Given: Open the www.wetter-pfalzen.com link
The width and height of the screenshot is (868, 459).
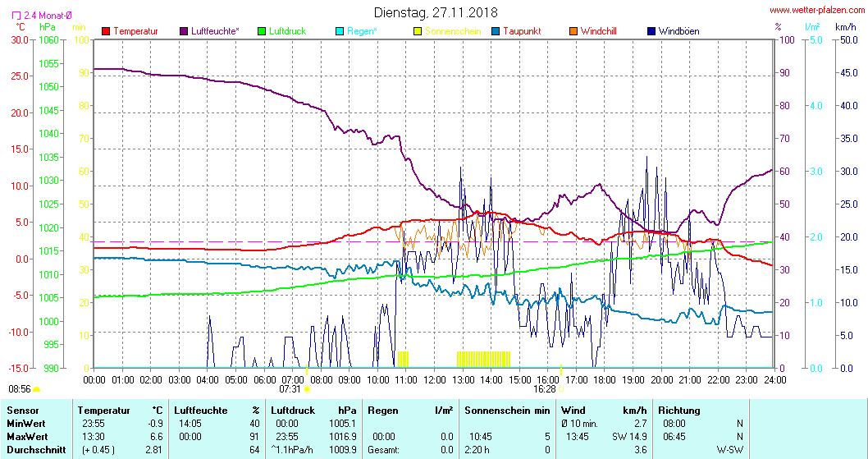Looking at the screenshot, I should click(x=817, y=10).
